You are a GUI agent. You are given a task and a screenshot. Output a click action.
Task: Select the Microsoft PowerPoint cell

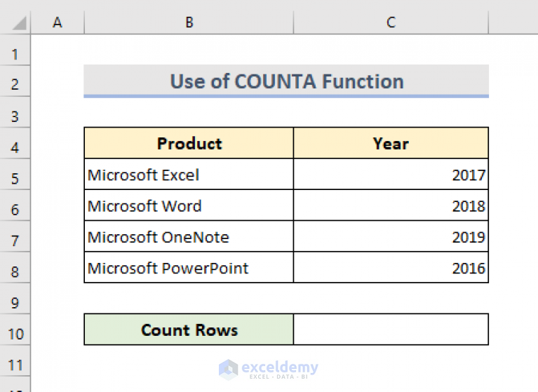(x=189, y=267)
